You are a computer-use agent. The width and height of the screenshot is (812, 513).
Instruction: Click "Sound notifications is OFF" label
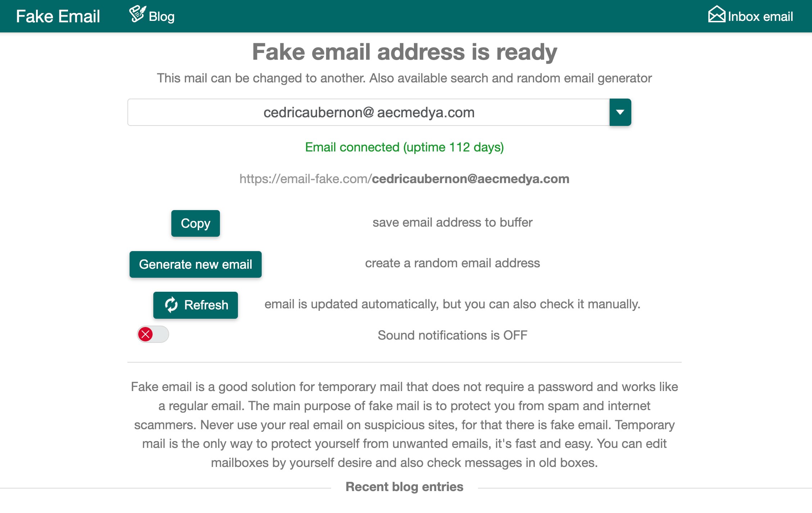point(452,335)
